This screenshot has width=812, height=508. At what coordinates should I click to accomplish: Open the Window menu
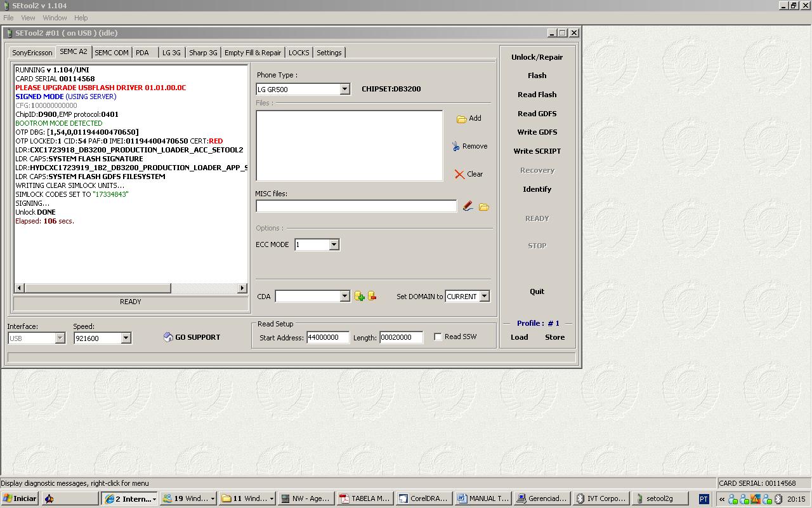55,18
